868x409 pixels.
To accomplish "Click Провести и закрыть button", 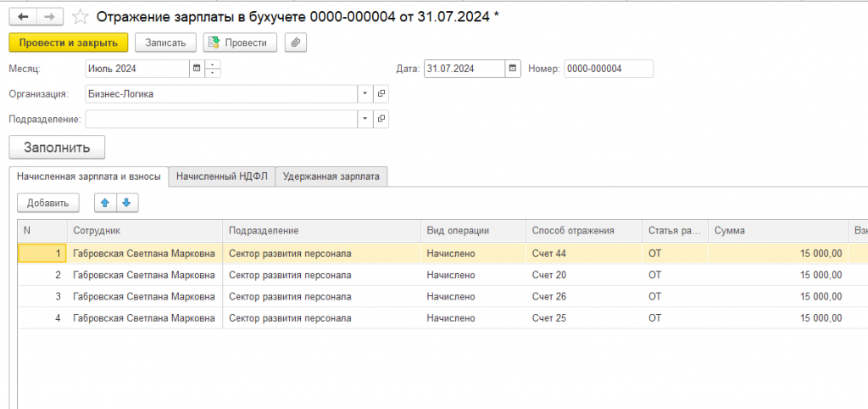I will point(69,42).
